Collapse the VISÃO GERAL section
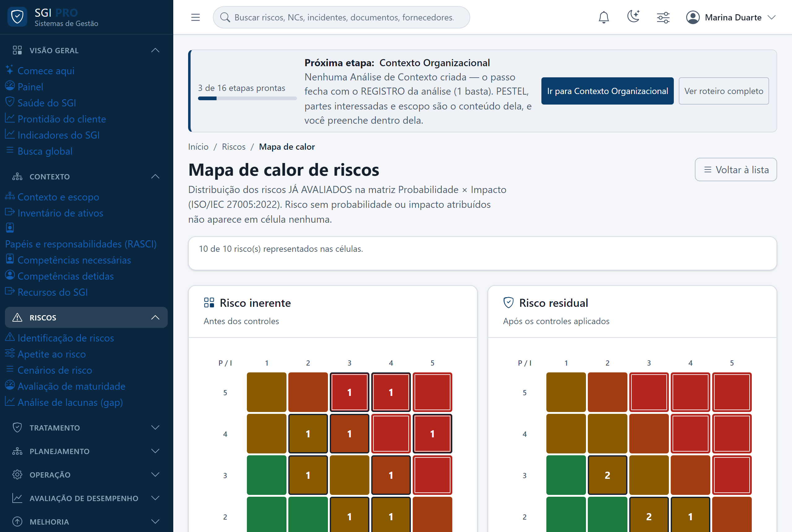 (x=86, y=50)
